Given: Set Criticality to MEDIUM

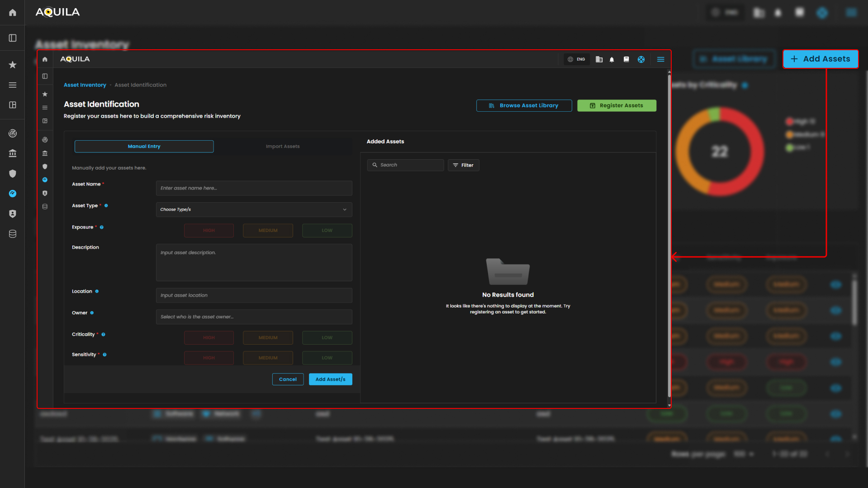Looking at the screenshot, I should pos(268,338).
